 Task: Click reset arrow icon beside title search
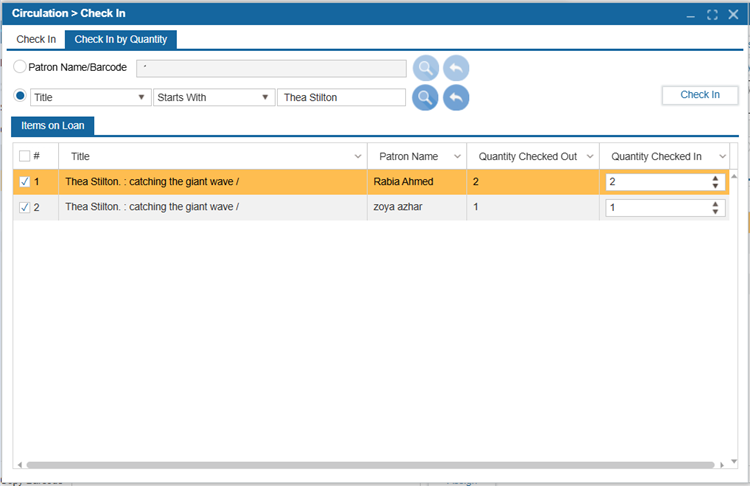[x=456, y=97]
